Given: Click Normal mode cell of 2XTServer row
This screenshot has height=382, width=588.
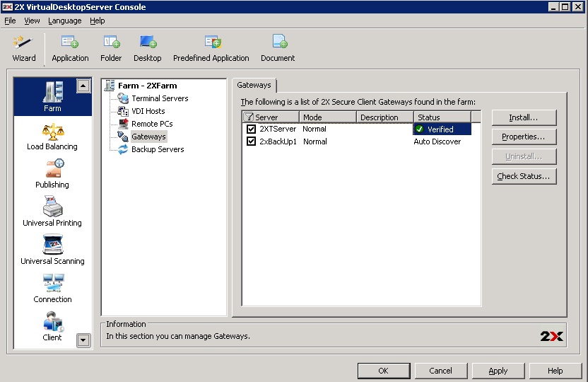Looking at the screenshot, I should 314,129.
